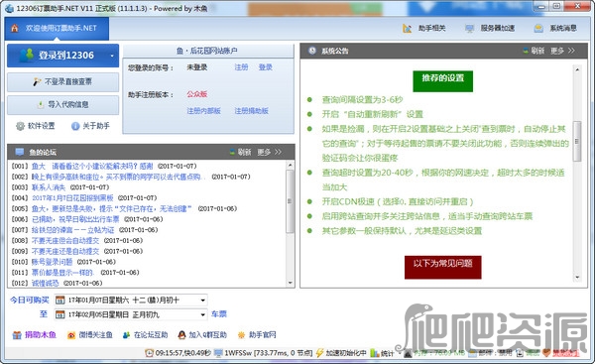Viewport: 595px width, 364px height.
Task: Open the 服务器加速 menu
Action: pos(490,28)
